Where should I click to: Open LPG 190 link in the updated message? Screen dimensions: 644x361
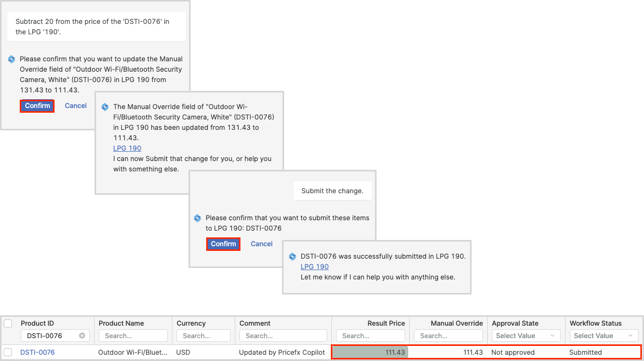pos(127,149)
